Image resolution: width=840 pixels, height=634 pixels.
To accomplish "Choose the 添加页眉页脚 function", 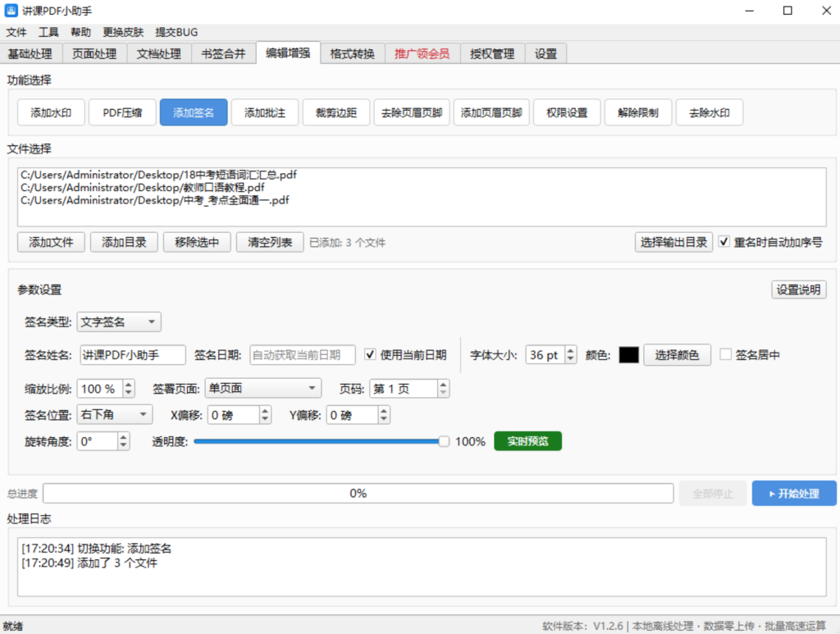I will point(491,112).
